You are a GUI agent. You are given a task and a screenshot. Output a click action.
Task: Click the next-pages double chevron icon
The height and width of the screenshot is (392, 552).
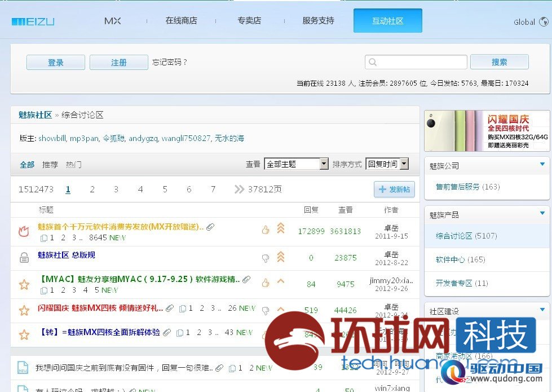[x=239, y=190]
